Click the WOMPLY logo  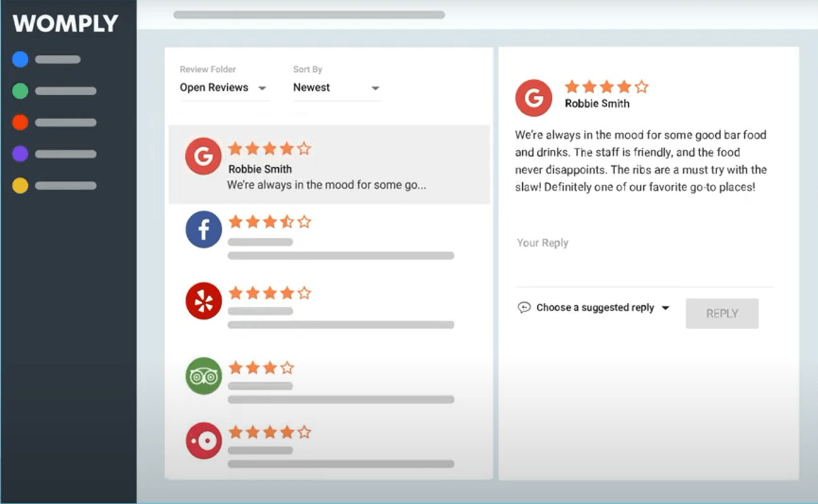click(x=66, y=24)
